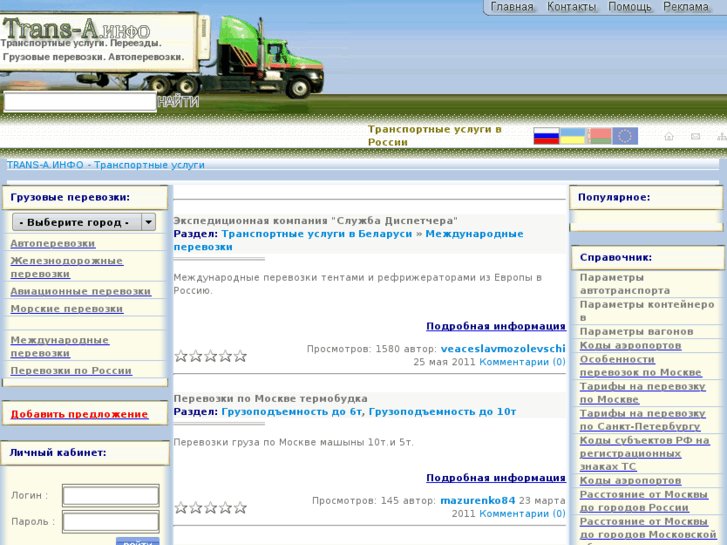The height and width of the screenshot is (545, 727).
Task: Open the Выберите город dropdown
Action: (84, 222)
